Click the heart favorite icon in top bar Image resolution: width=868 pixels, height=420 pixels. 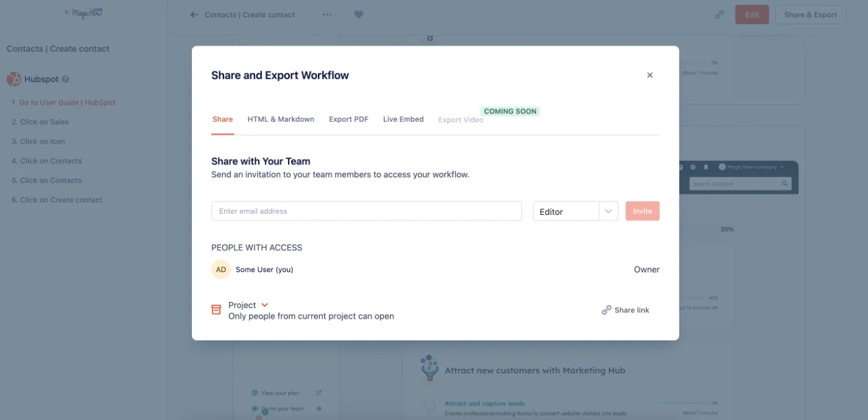pyautogui.click(x=358, y=14)
